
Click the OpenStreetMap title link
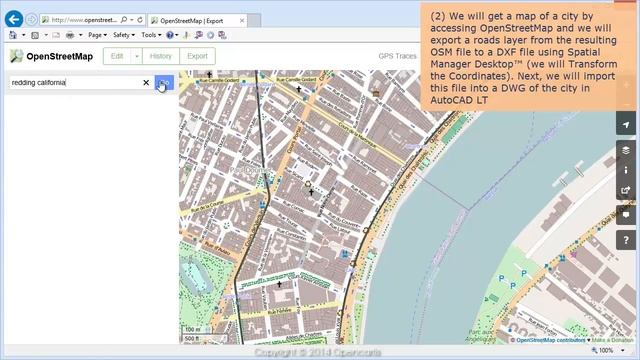[x=60, y=56]
